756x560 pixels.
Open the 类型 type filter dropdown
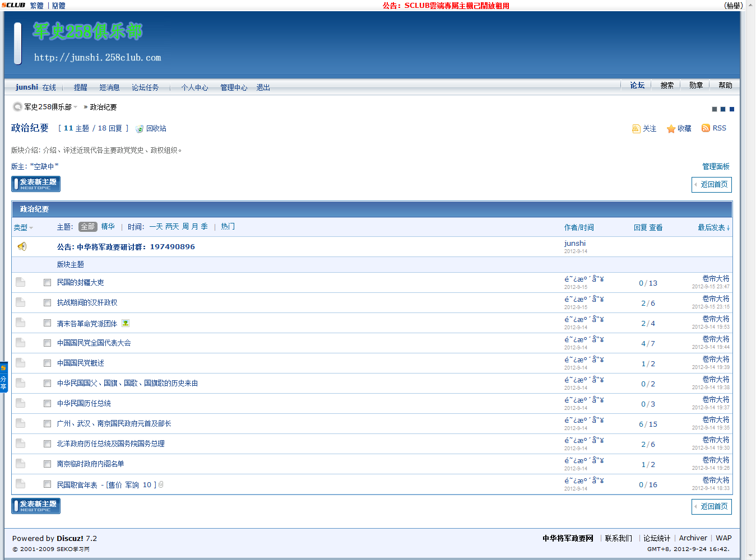tap(24, 227)
